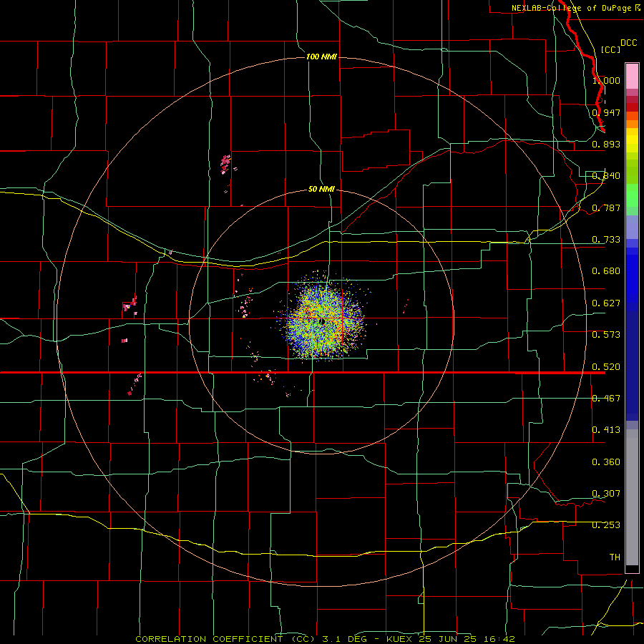Click the 0.253 color scale value
The width and height of the screenshot is (644, 644).
pyautogui.click(x=606, y=525)
